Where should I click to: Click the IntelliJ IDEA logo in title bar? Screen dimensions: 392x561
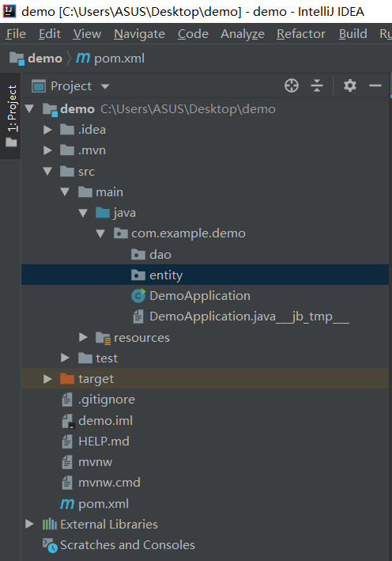9,11
